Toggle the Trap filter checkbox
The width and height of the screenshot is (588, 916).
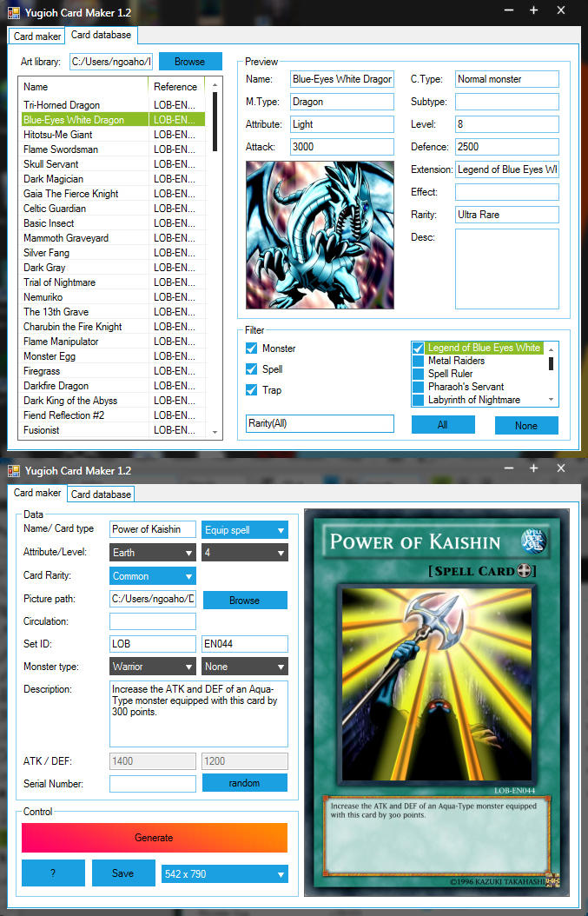click(252, 389)
